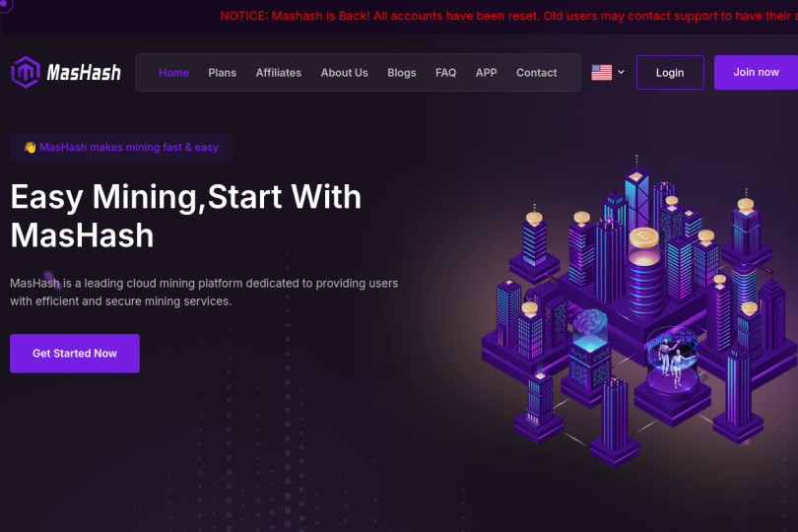Click the isometric crypto city illustration

point(638,310)
